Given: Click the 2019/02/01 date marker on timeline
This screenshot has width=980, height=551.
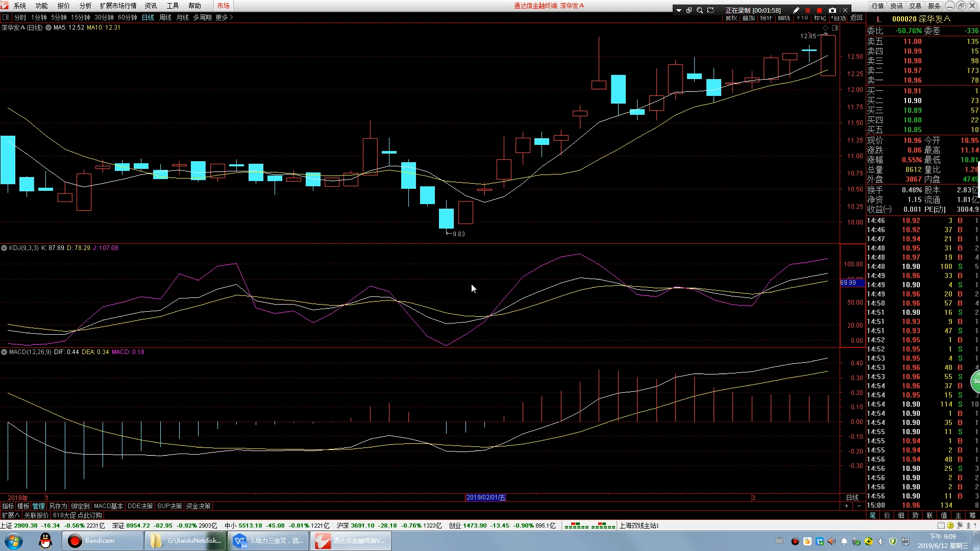Looking at the screenshot, I should (x=485, y=497).
